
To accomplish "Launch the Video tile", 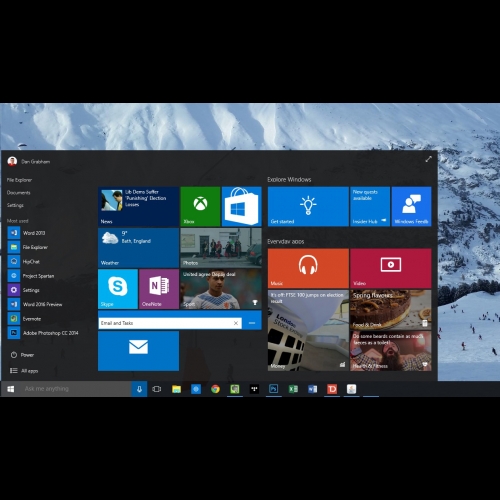I will 391,268.
